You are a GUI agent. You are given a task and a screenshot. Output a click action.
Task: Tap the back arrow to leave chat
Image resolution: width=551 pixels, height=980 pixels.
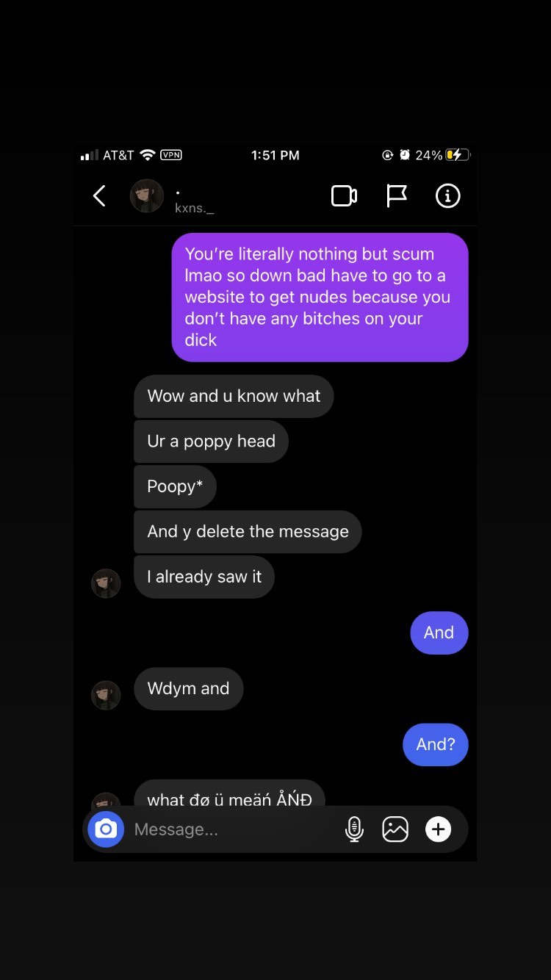click(x=100, y=196)
